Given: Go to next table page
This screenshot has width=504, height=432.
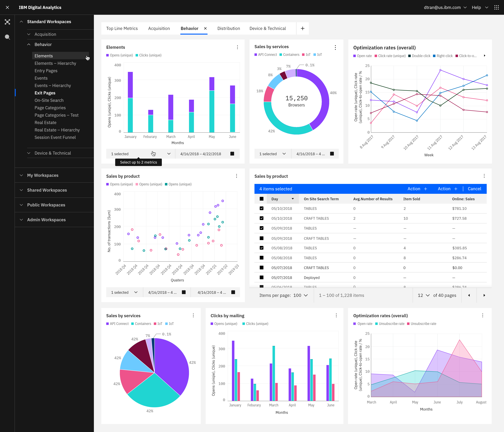Looking at the screenshot, I should pos(484,295).
